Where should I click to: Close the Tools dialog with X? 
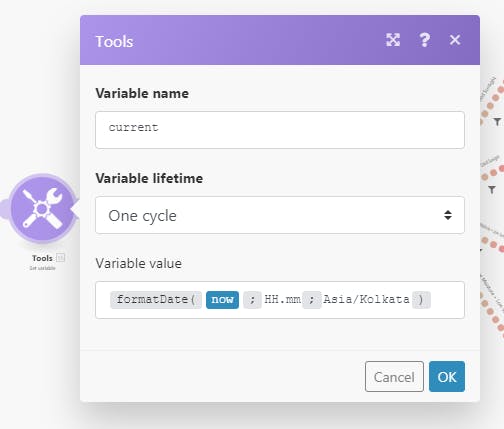pos(455,40)
